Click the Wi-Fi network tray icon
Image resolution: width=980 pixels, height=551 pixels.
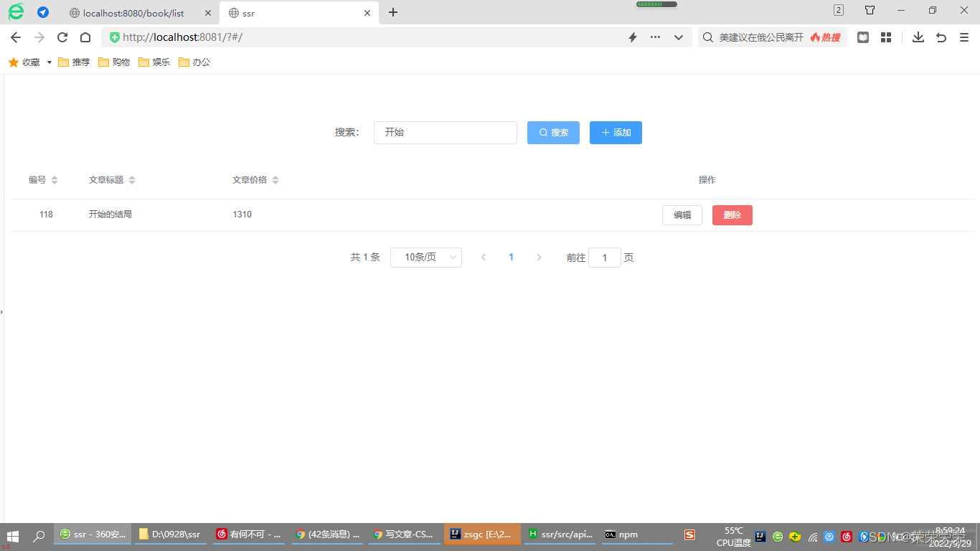(813, 537)
